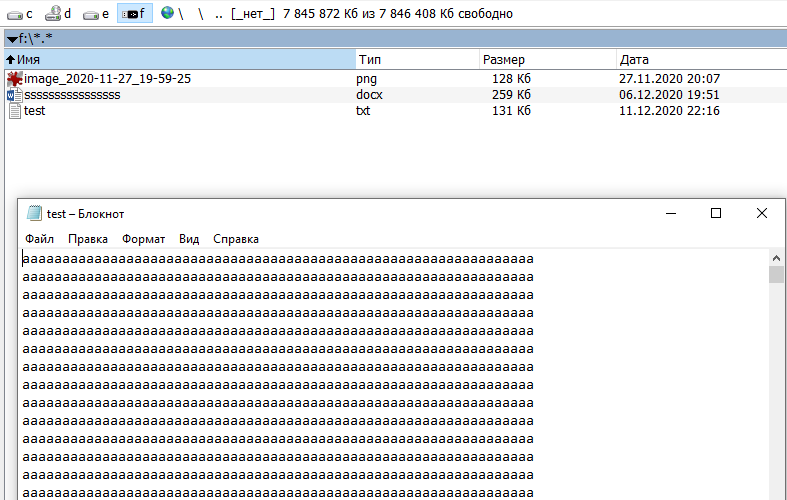Click size value 259 Кб
787x500 pixels.
pyautogui.click(x=511, y=95)
